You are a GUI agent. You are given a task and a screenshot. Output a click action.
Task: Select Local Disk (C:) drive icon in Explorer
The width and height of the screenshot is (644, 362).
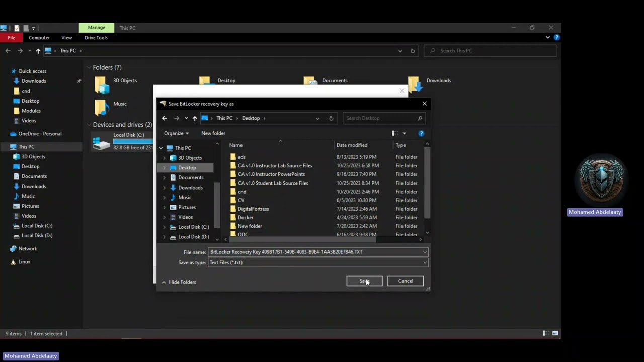(102, 142)
